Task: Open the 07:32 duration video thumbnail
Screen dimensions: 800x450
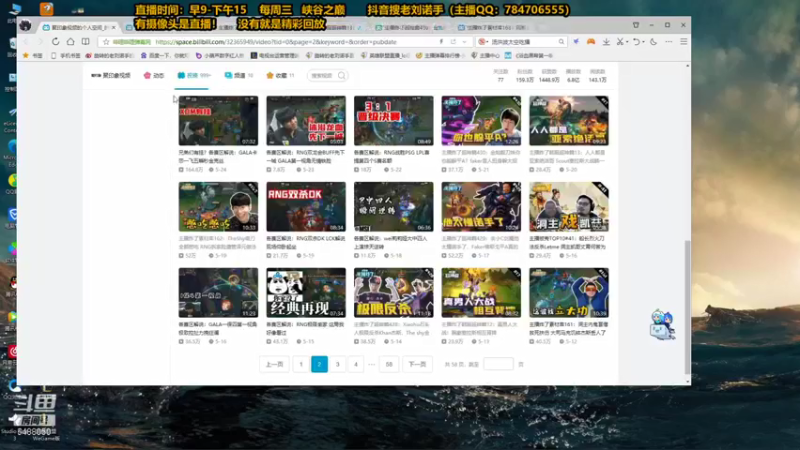Action: tap(218, 120)
